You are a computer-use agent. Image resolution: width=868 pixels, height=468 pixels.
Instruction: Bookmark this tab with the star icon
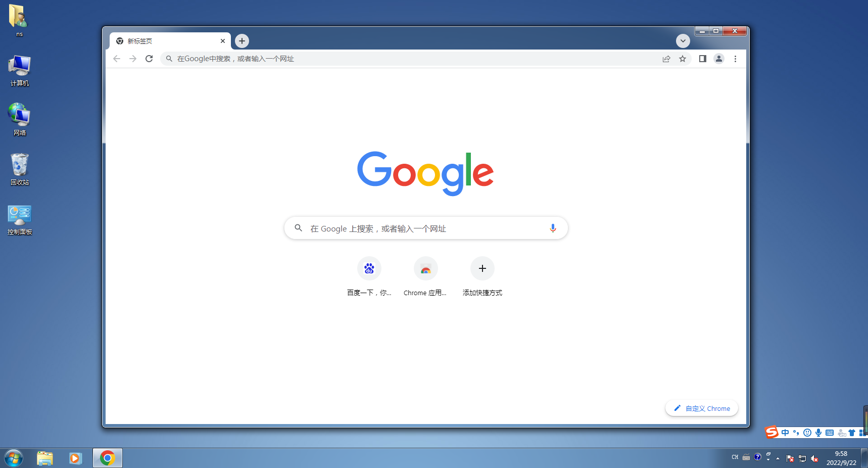(x=683, y=59)
